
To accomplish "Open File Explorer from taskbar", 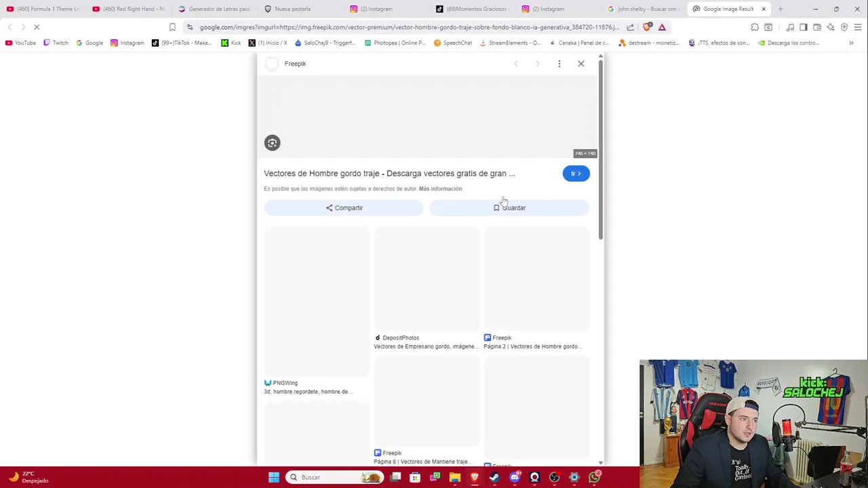I will pyautogui.click(x=455, y=477).
